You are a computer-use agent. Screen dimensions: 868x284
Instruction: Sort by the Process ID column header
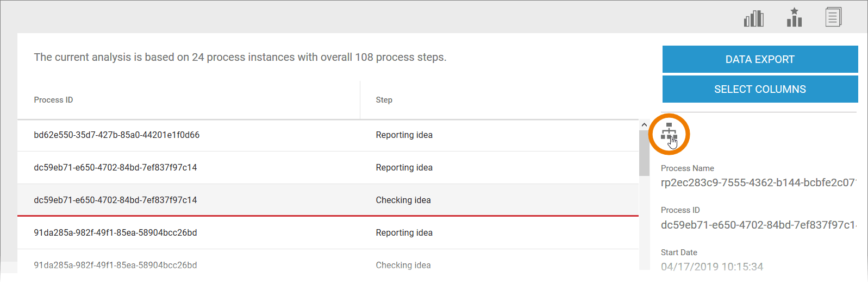pyautogui.click(x=53, y=100)
